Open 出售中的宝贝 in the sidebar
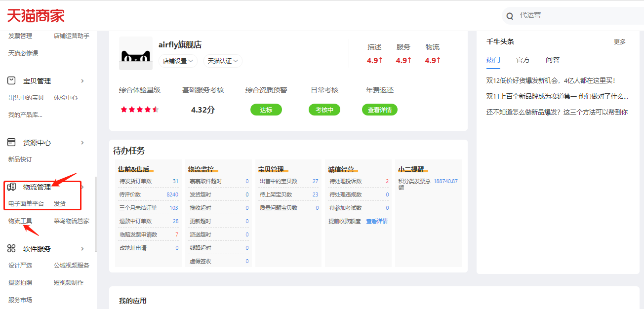Screen dimensions: 644x309 pos(26,98)
